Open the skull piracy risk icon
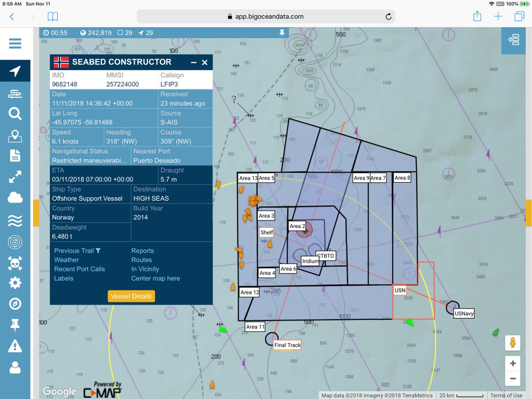The image size is (532, 399). click(15, 263)
